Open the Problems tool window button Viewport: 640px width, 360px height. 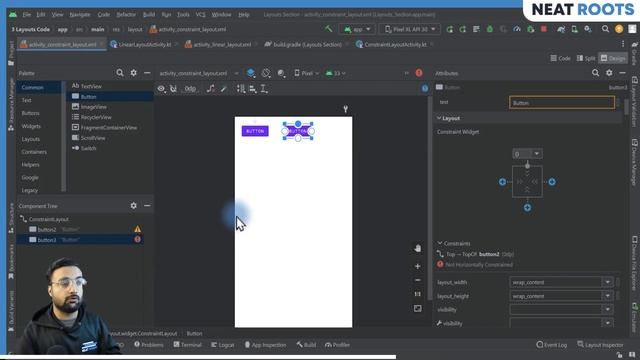click(x=149, y=345)
